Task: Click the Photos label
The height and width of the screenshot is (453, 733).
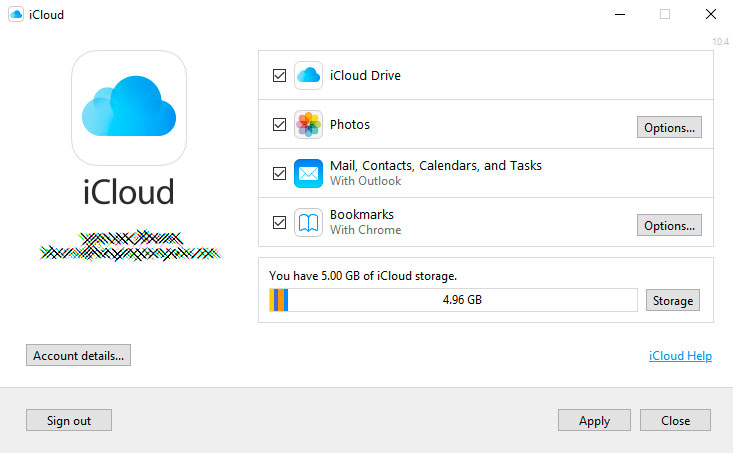Action: 350,124
